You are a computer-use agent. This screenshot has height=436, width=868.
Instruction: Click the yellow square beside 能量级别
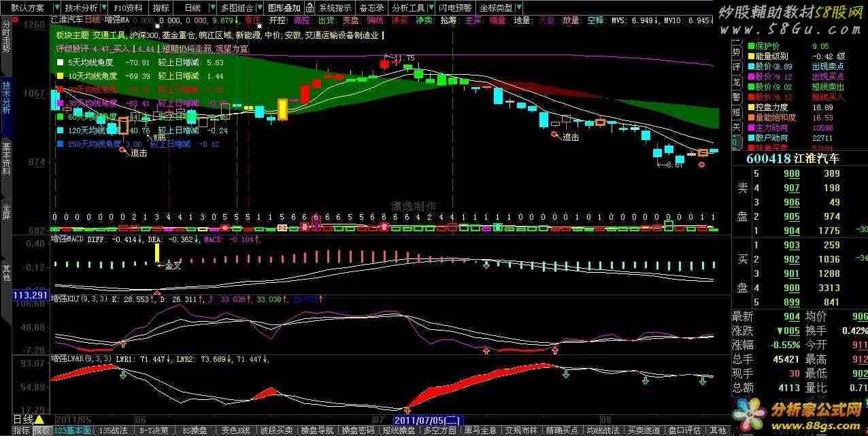coord(750,57)
